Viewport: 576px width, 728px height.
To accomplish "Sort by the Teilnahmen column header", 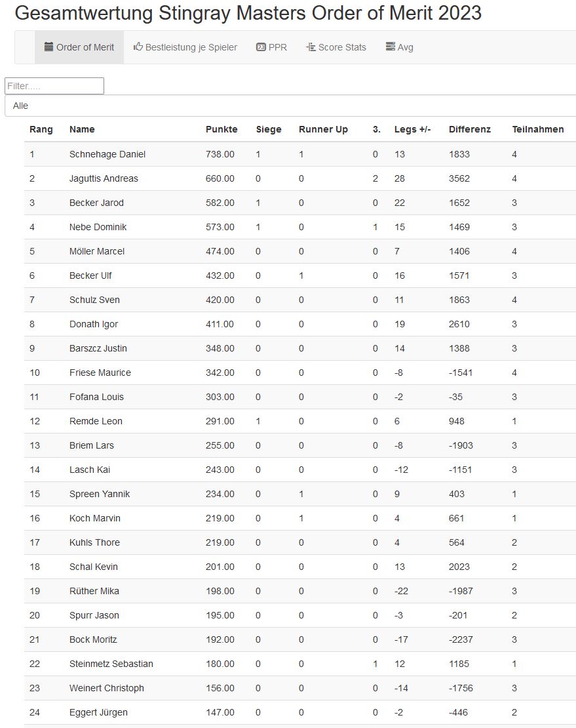I will pos(537,129).
